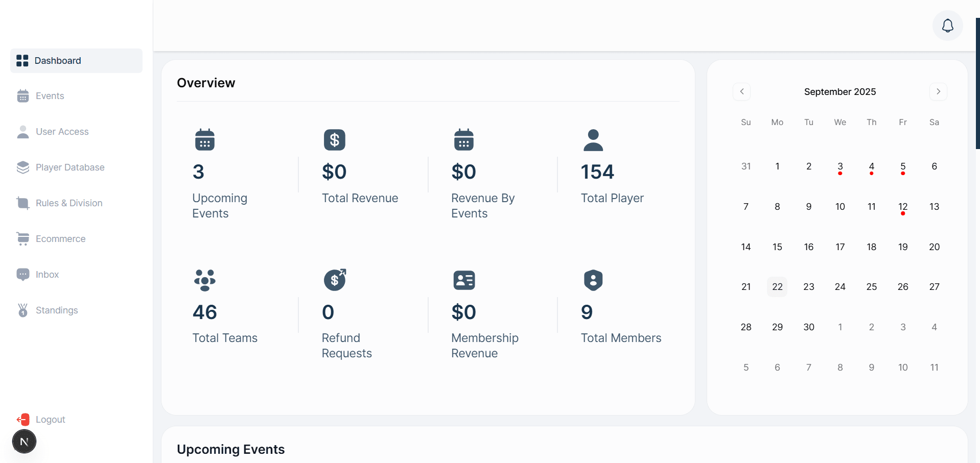Advance calendar to next month

pos(938,91)
